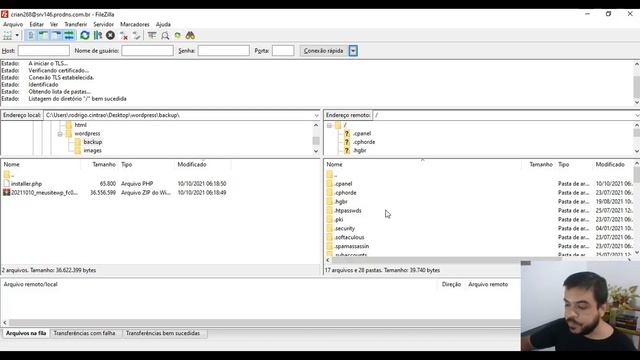640x360 pixels.
Task: Open the Transferir menu
Action: (x=76, y=24)
